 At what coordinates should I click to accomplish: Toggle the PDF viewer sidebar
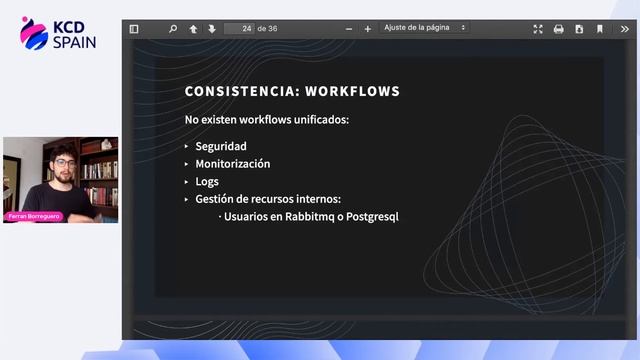click(134, 29)
